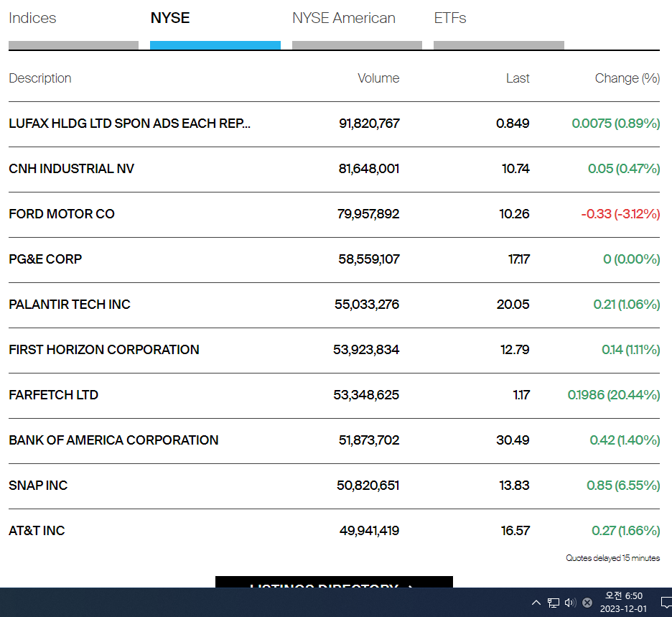Click last price 10.26
The image size is (672, 617).
(514, 214)
